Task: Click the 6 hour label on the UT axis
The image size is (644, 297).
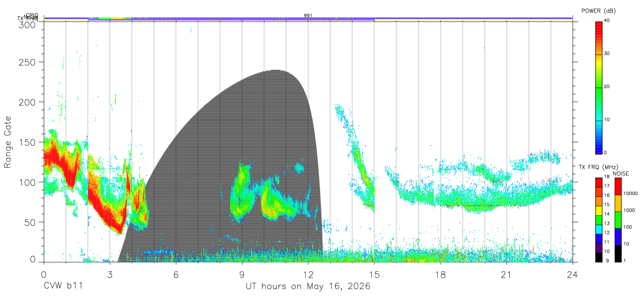Action: [x=176, y=274]
